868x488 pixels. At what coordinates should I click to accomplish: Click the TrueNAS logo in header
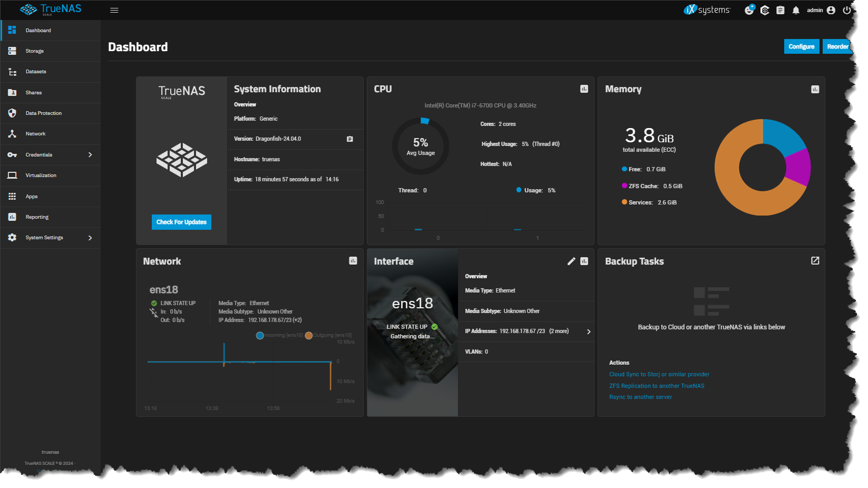click(51, 9)
